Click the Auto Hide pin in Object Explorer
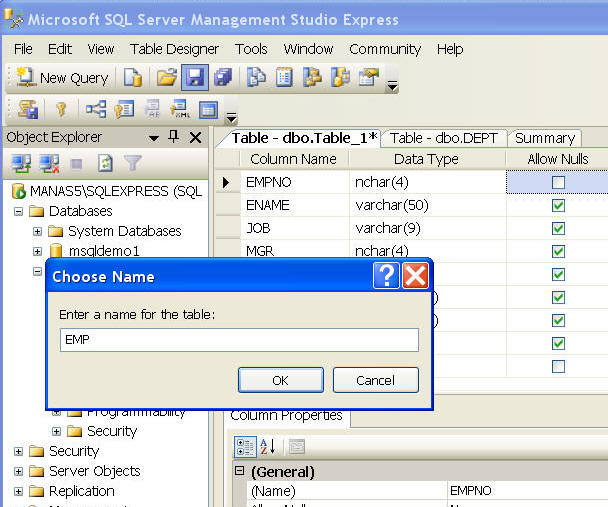The image size is (608, 507). [x=174, y=136]
